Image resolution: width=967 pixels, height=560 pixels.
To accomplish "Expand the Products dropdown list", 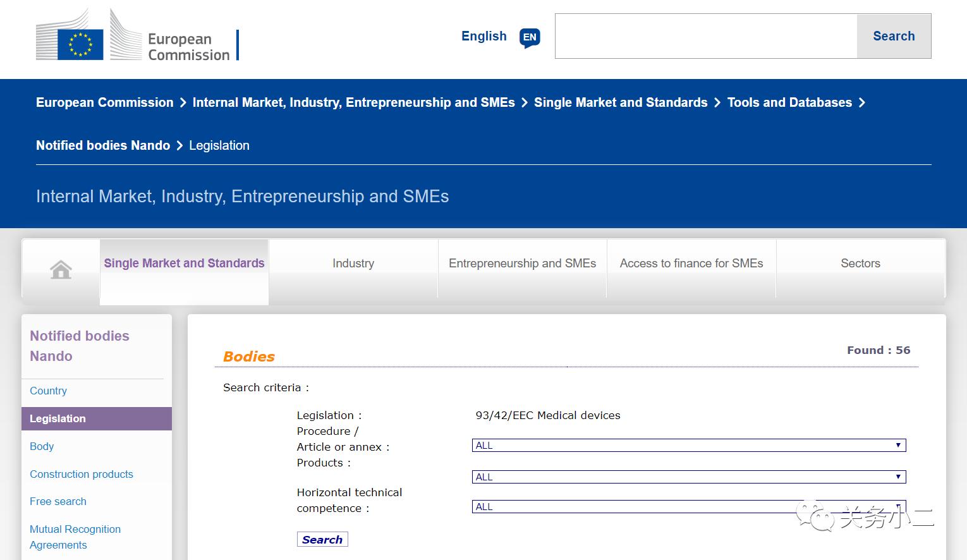I will coord(688,477).
